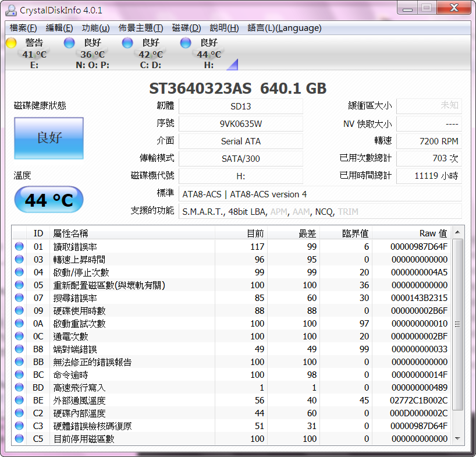Open the 編輯(E) menu
Screen dimensions: 476x457
pos(59,28)
